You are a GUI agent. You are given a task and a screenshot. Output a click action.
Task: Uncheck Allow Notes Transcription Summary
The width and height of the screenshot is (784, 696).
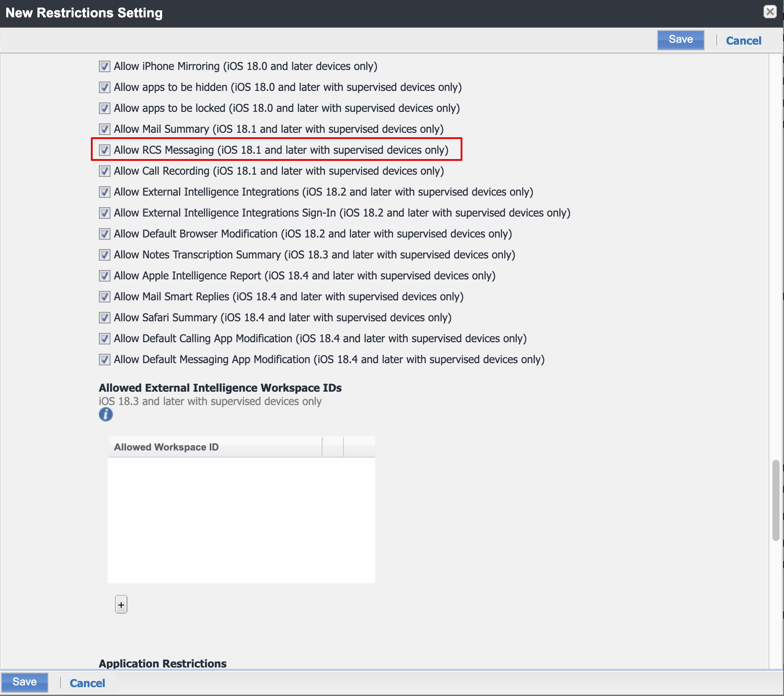tap(104, 255)
